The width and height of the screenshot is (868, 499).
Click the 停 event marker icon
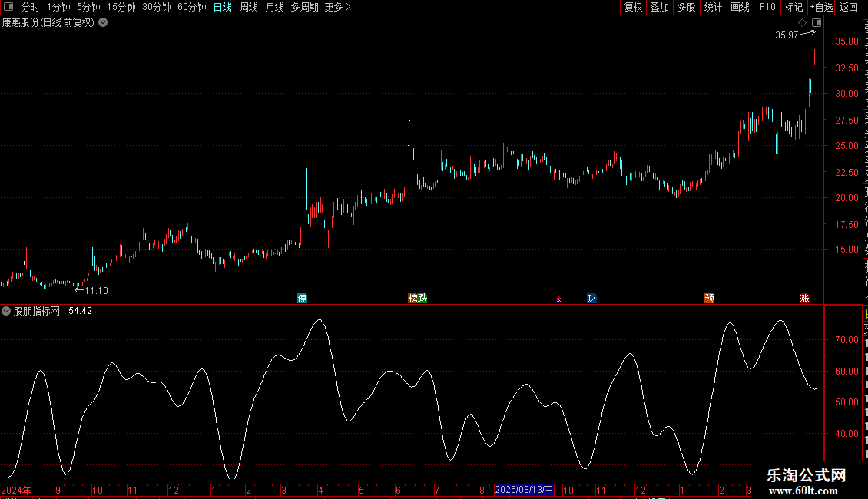pos(302,298)
